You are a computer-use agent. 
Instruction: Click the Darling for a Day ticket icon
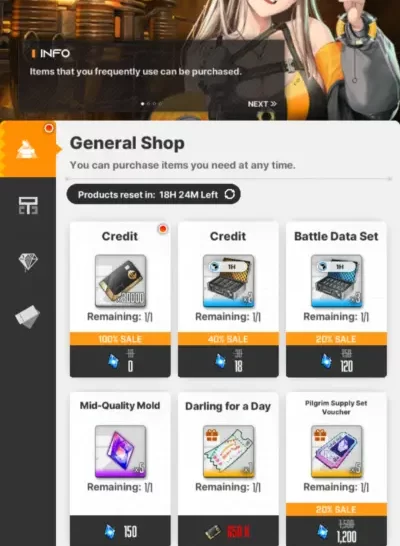(228, 451)
